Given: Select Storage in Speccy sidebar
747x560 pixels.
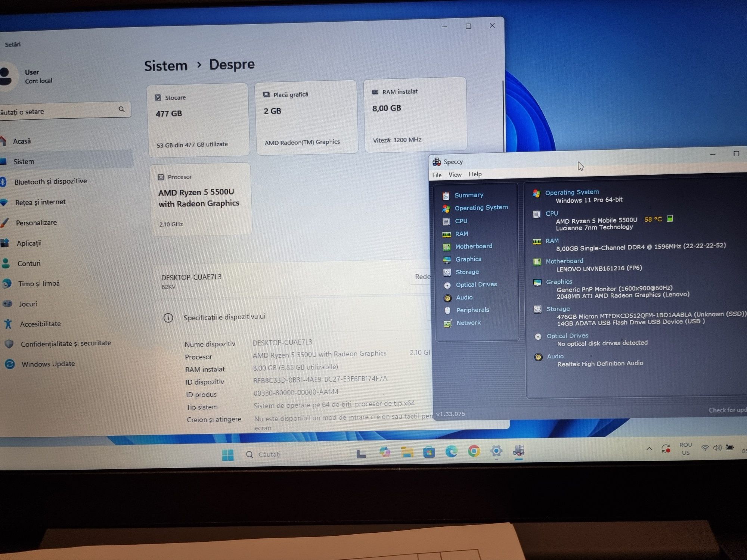Looking at the screenshot, I should [x=467, y=272].
